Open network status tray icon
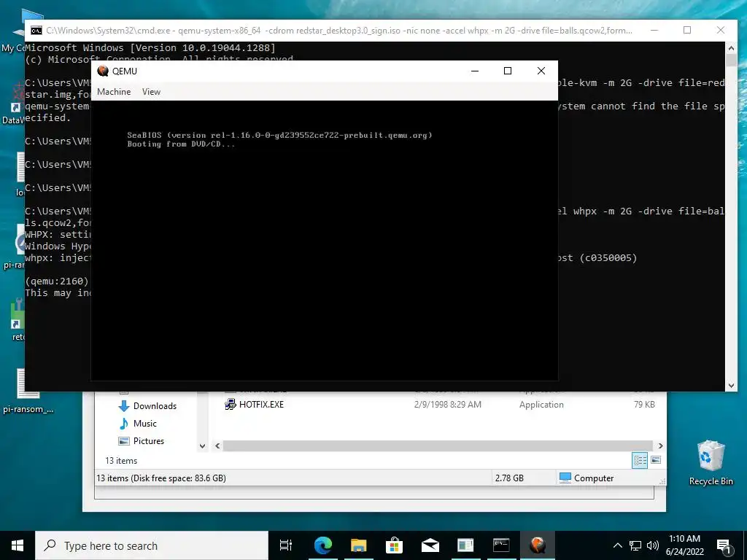The width and height of the screenshot is (747, 560). coord(635,545)
